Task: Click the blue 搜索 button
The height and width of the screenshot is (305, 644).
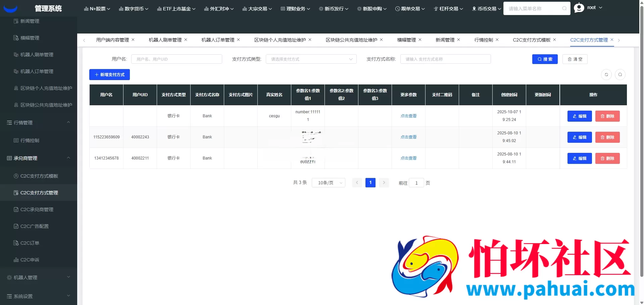Action: pyautogui.click(x=545, y=59)
